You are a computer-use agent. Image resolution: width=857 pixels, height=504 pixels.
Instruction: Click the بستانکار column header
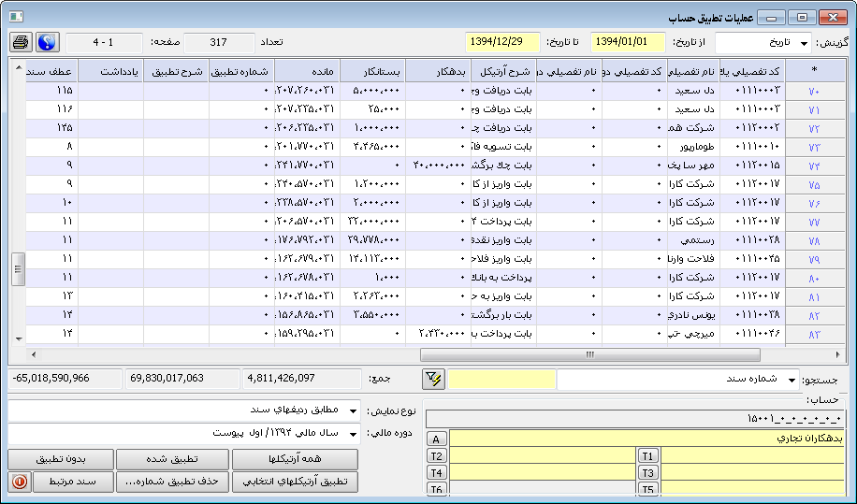[372, 71]
